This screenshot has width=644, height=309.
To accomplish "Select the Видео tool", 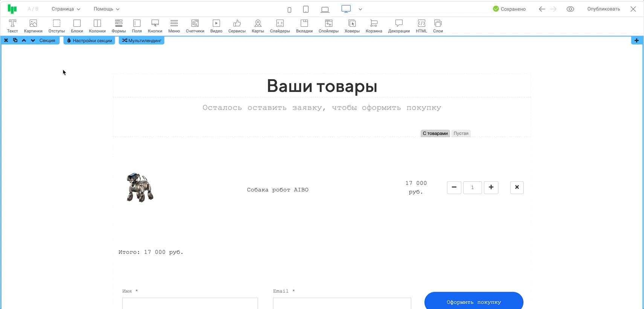I will pos(216,26).
